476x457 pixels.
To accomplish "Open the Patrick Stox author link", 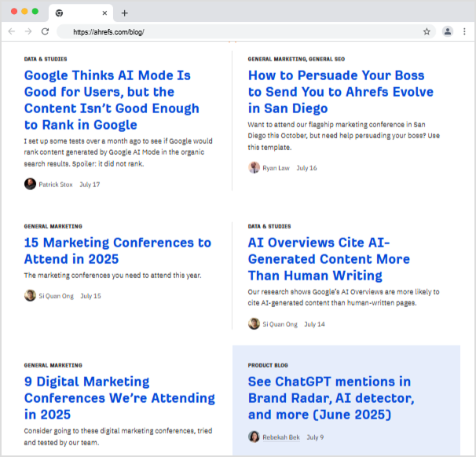I will 56,185.
